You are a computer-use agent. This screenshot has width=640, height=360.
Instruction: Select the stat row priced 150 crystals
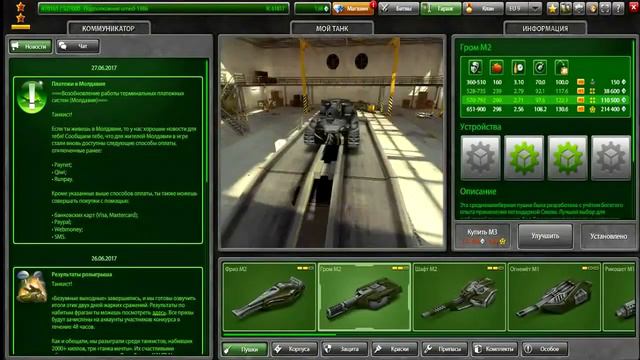pos(545,82)
